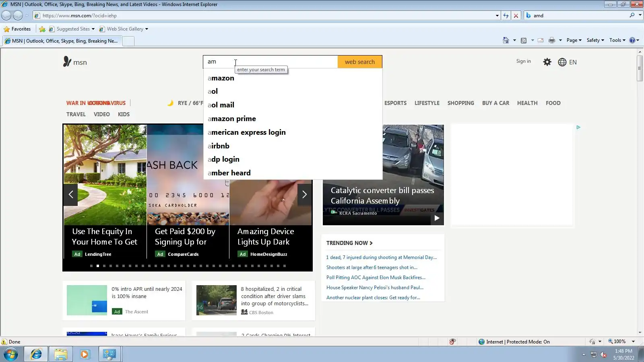Click the browser Forward arrow button
The width and height of the screenshot is (644, 362).
pos(18,15)
